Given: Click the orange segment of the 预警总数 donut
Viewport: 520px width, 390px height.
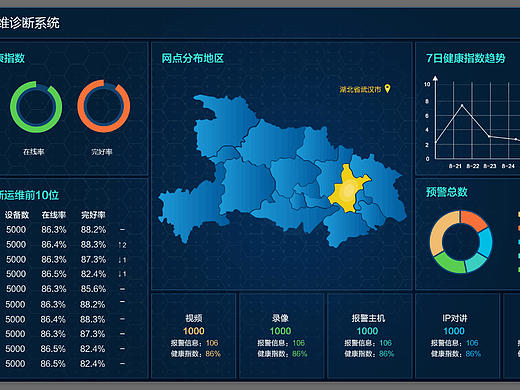Looking at the screenshot, I should [474, 221].
